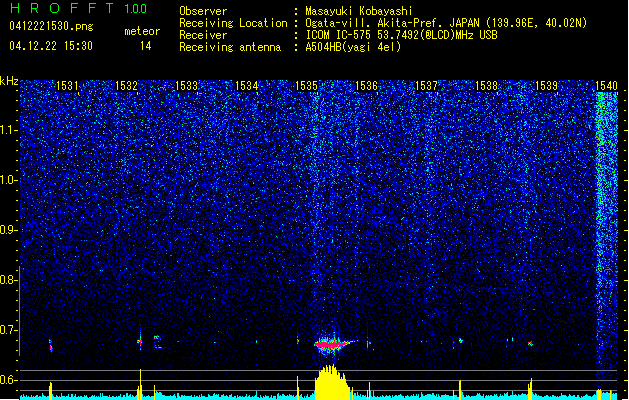The height and width of the screenshot is (400, 629).
Task: Click the 1536 time marker
Action: click(366, 85)
